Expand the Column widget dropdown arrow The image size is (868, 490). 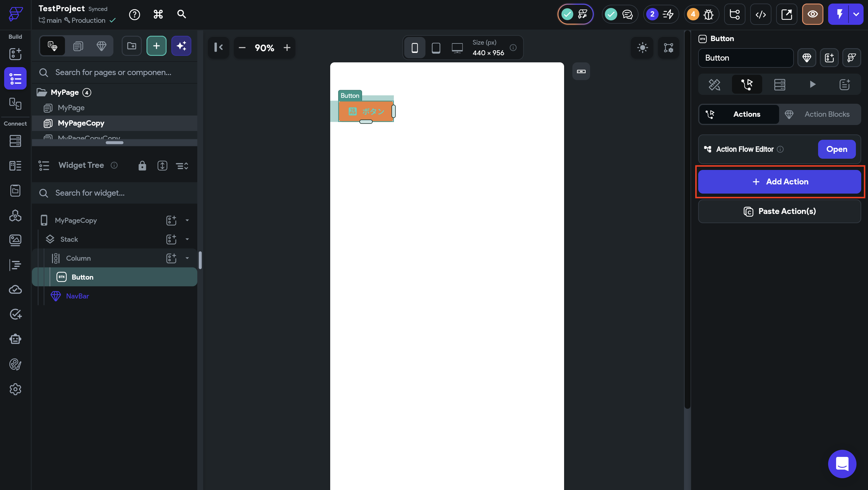[x=187, y=258]
